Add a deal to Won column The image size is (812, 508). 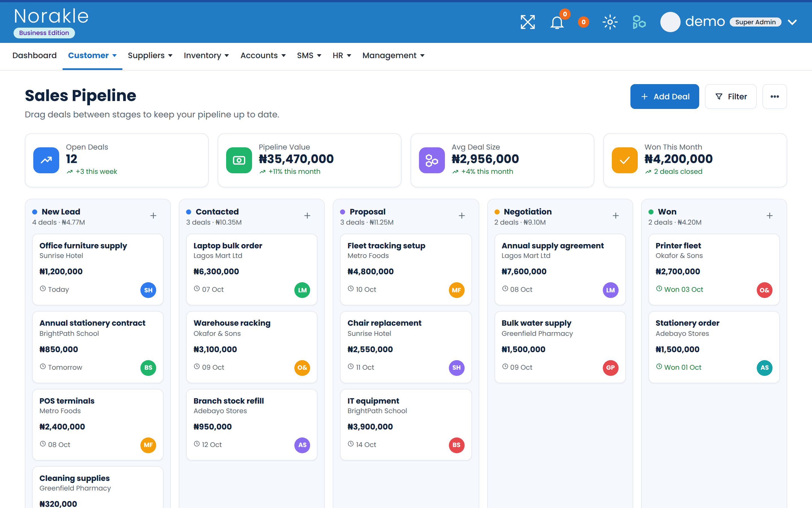770,216
